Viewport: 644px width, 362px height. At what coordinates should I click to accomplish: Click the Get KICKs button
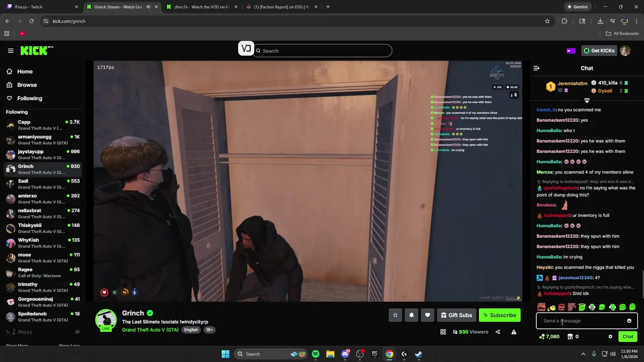(x=600, y=51)
